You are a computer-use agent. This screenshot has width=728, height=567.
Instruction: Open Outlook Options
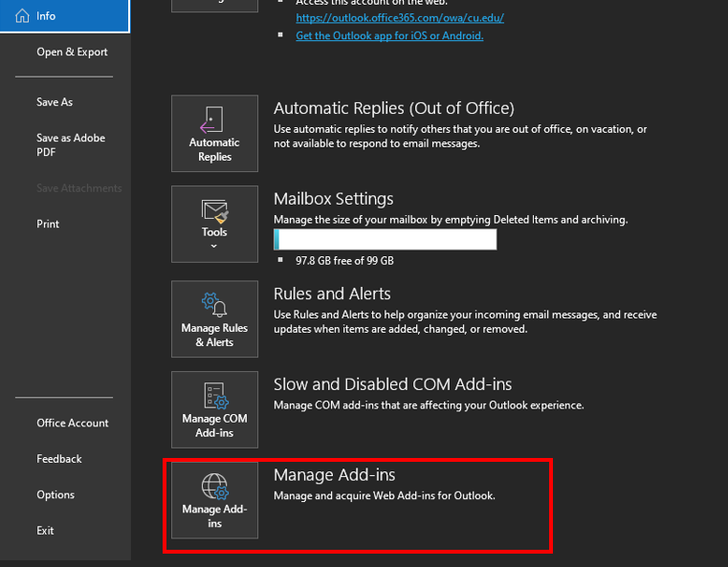pyautogui.click(x=55, y=494)
